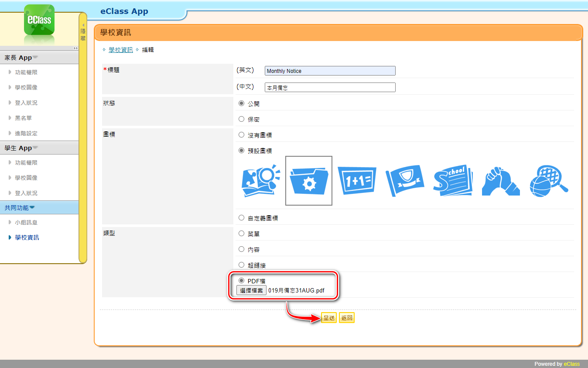
Task: Pick the School newspaper preset icon
Action: tap(453, 180)
